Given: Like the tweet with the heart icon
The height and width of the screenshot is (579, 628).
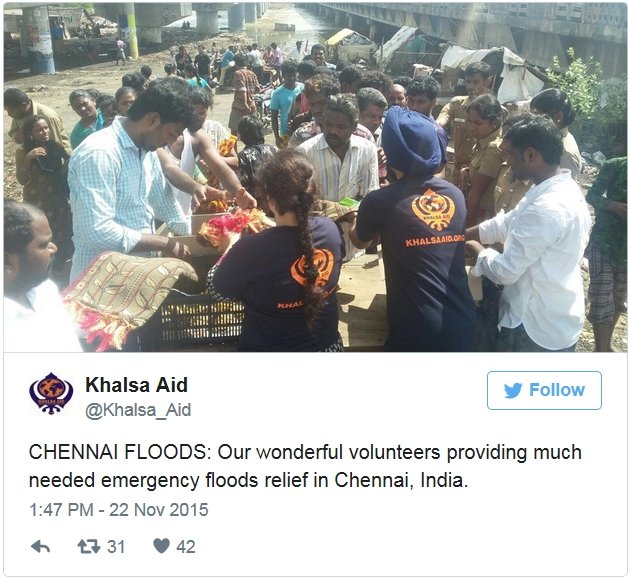Looking at the screenshot, I should tap(161, 546).
